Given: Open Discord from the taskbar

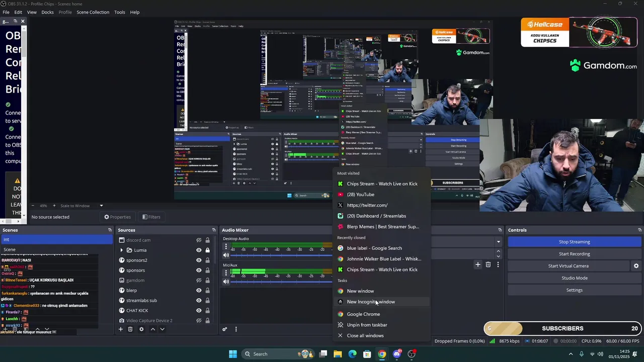Looking at the screenshot, I should (397, 354).
